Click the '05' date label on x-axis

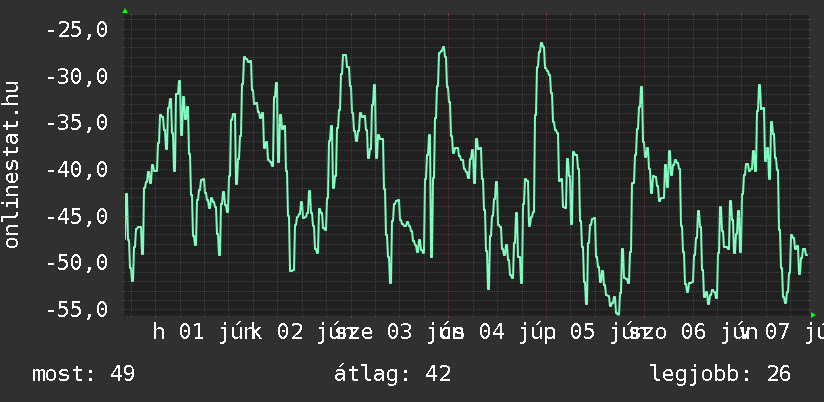click(583, 332)
